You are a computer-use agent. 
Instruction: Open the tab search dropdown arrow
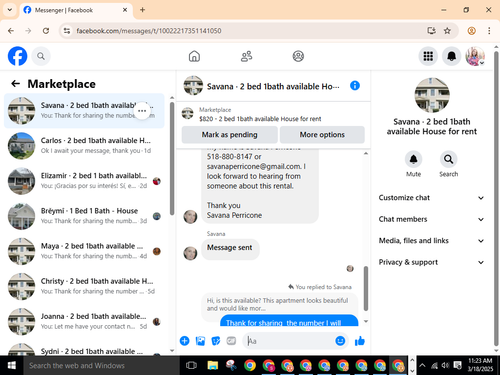pyautogui.click(x=10, y=10)
